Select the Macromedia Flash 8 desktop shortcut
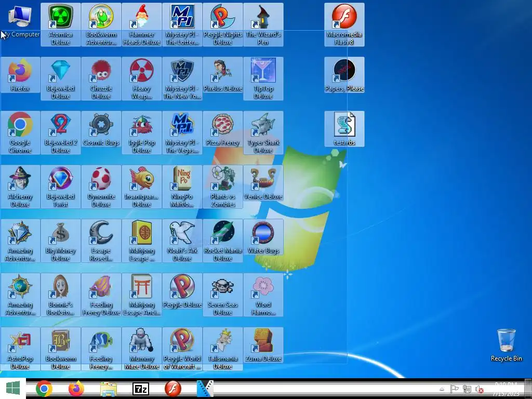Screen dimensions: 532x399 (344, 24)
